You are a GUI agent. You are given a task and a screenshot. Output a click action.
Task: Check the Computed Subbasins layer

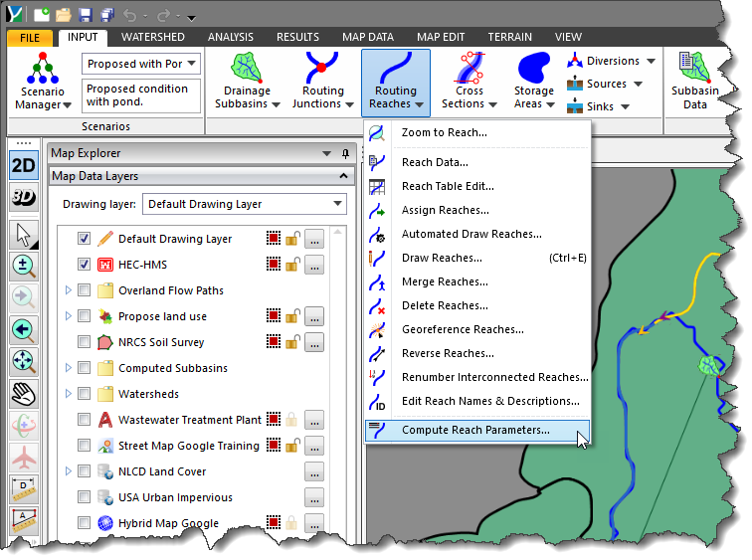84,368
